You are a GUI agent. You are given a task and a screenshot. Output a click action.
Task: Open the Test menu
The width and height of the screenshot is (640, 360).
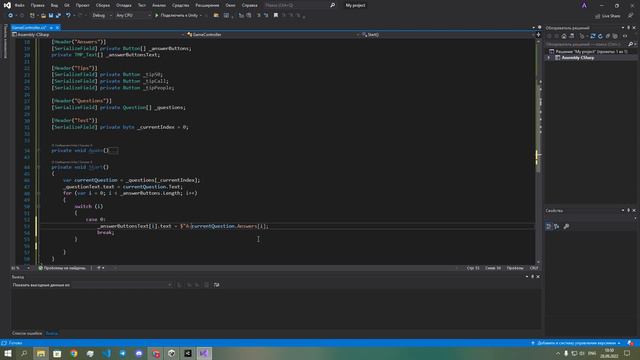click(x=142, y=5)
